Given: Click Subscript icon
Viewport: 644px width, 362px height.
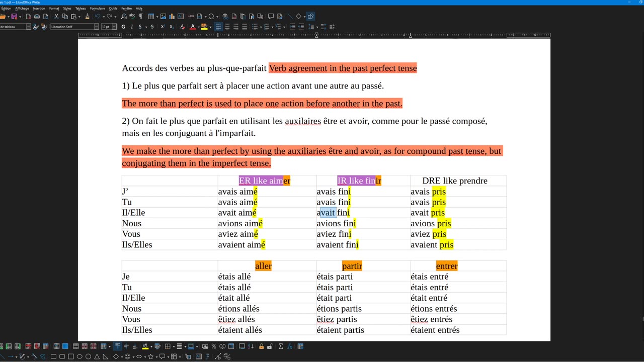Looking at the screenshot, I should click(171, 27).
